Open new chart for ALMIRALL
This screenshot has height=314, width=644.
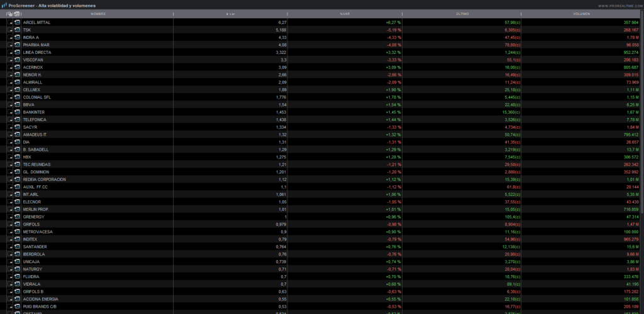point(17,82)
